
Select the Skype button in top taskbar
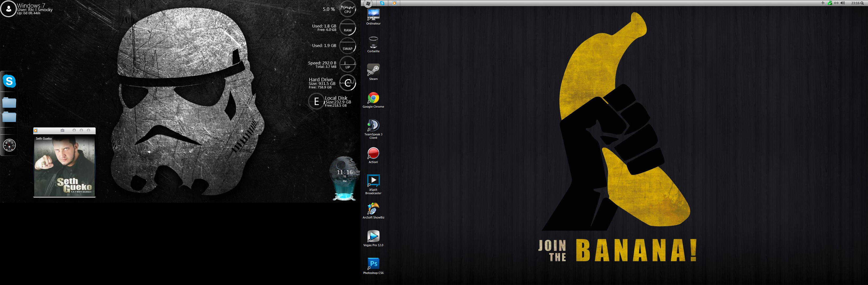pyautogui.click(x=382, y=3)
